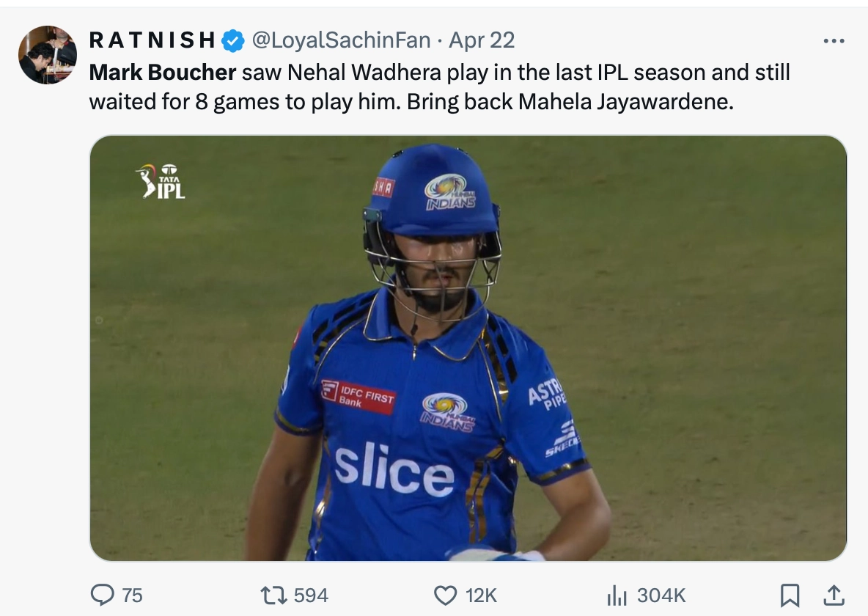The width and height of the screenshot is (868, 616).
Task: Open the @LoyalSachinFan handle link
Action: pos(341,40)
